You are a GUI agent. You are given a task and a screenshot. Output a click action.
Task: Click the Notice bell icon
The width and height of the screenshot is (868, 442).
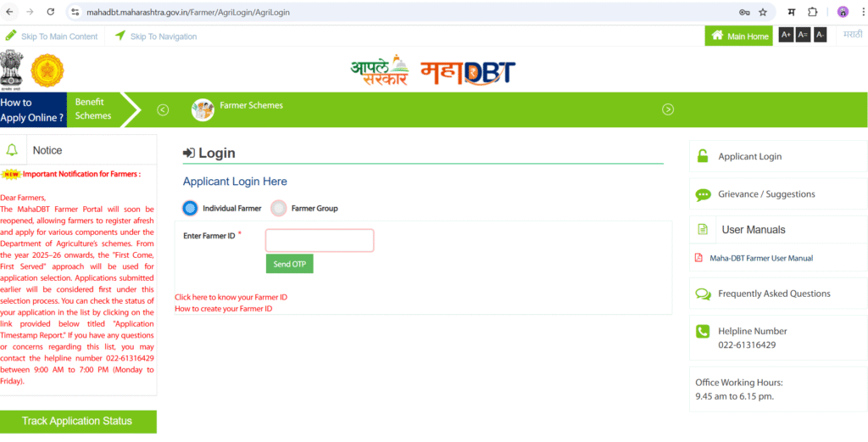[x=12, y=150]
